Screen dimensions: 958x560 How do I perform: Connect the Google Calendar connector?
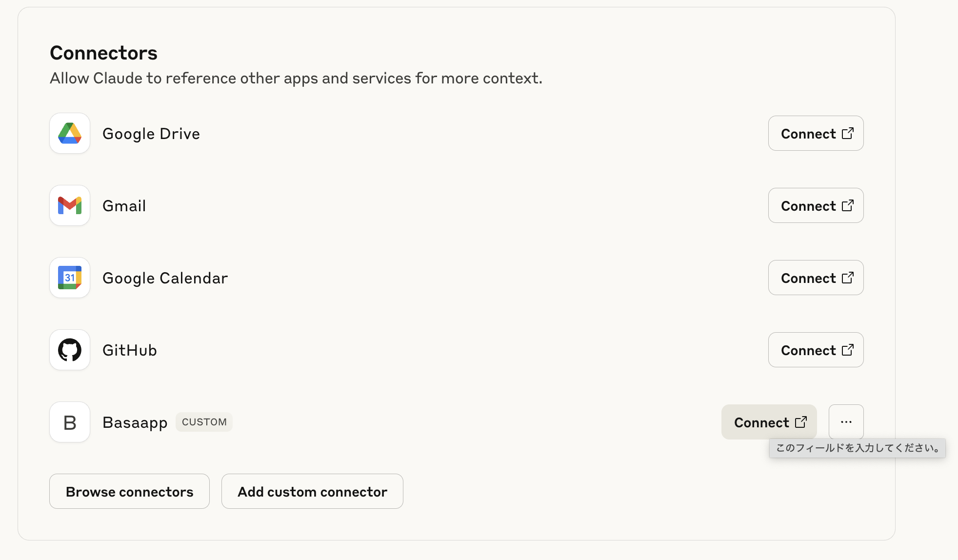(816, 278)
